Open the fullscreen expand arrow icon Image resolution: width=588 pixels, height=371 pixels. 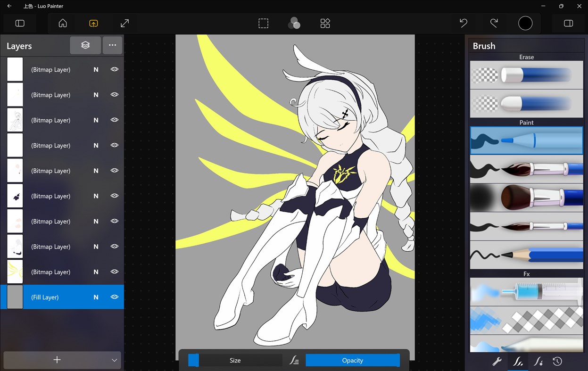(x=124, y=23)
